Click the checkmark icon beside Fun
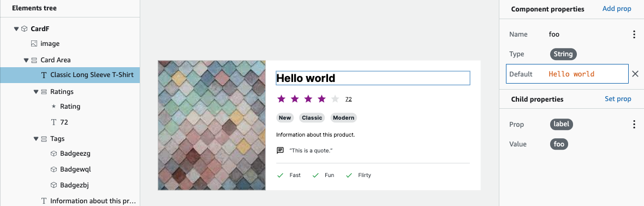Screen dimensions: 644x206 (x=315, y=175)
